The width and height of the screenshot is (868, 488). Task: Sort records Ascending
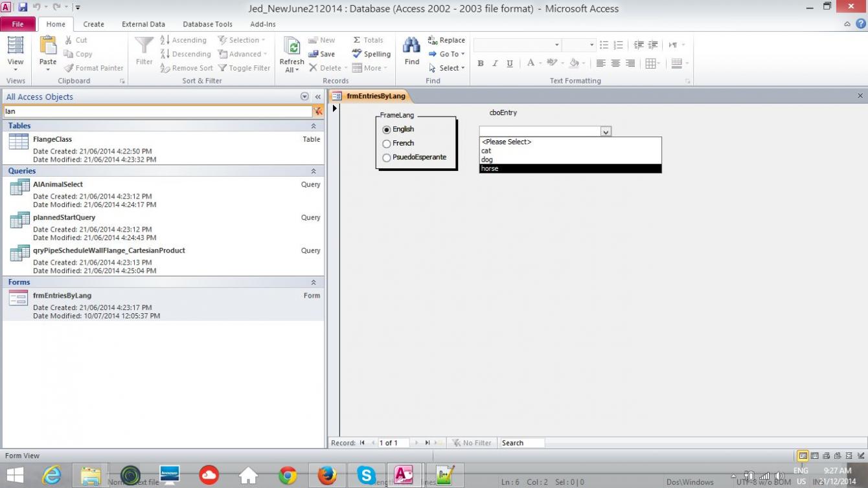[183, 40]
